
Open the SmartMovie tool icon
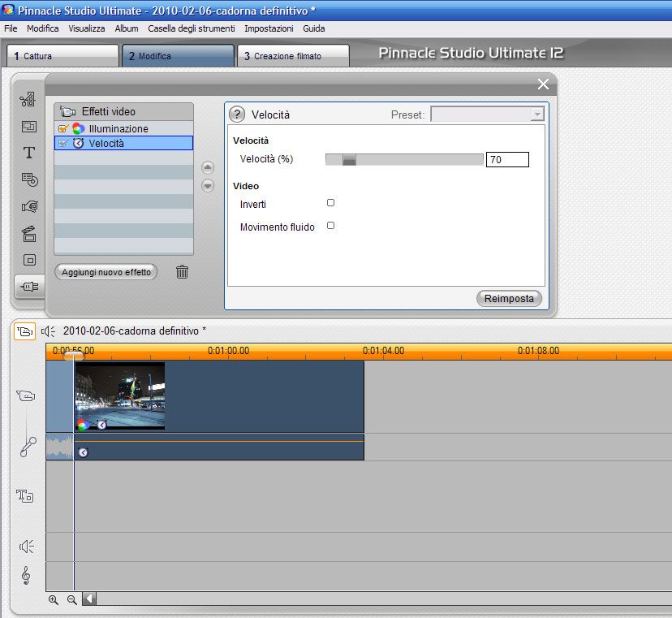point(29,207)
